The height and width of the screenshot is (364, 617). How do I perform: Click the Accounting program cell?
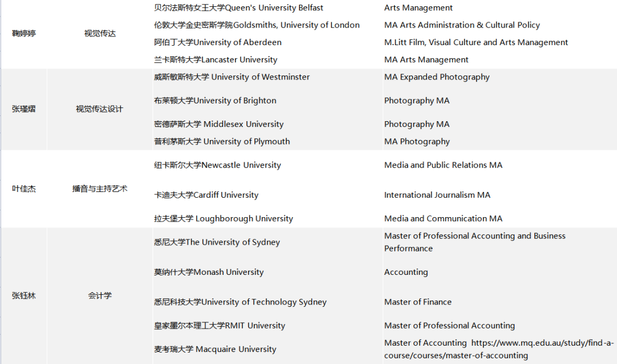point(406,273)
